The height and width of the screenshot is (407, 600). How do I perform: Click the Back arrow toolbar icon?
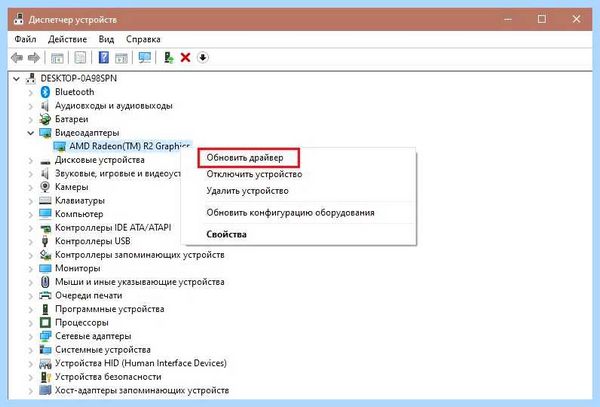click(17, 58)
